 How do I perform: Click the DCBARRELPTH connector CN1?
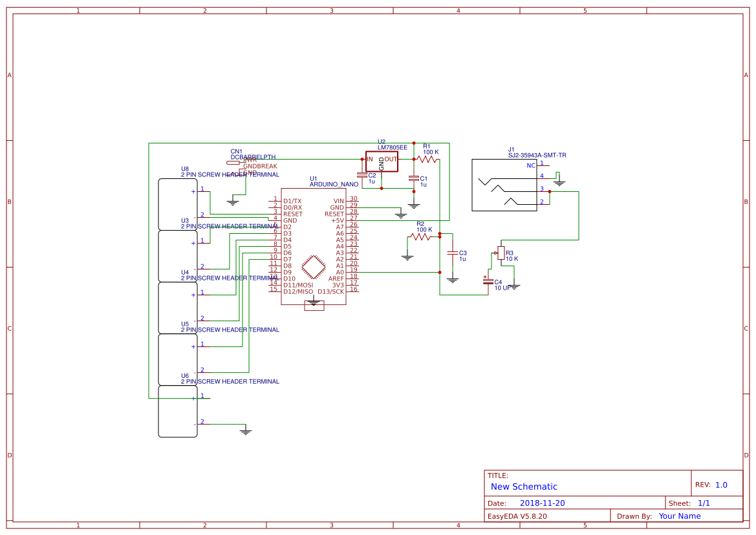coord(234,163)
